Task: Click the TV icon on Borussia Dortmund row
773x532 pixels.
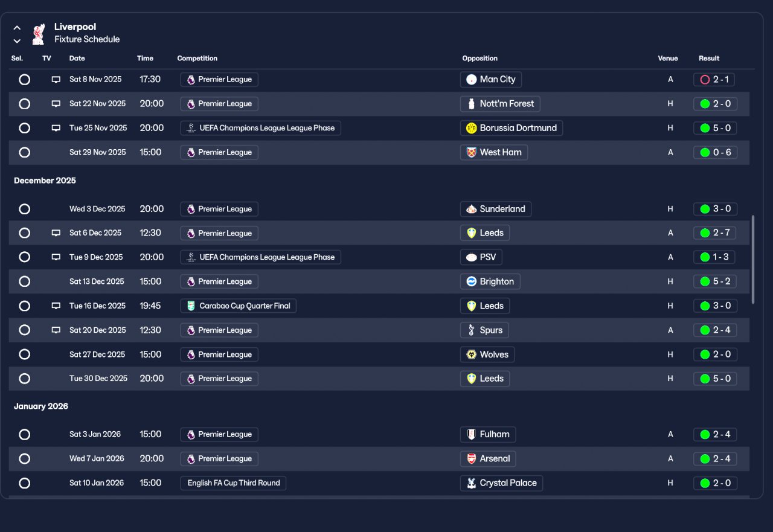Action: [x=56, y=128]
